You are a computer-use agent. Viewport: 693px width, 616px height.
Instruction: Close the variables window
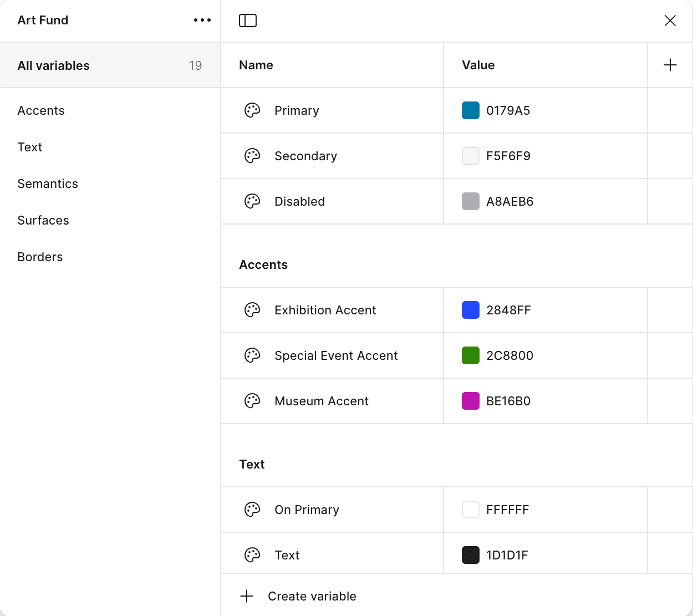670,21
